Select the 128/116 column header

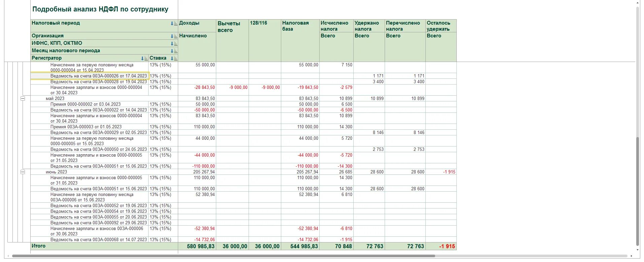tap(265, 40)
